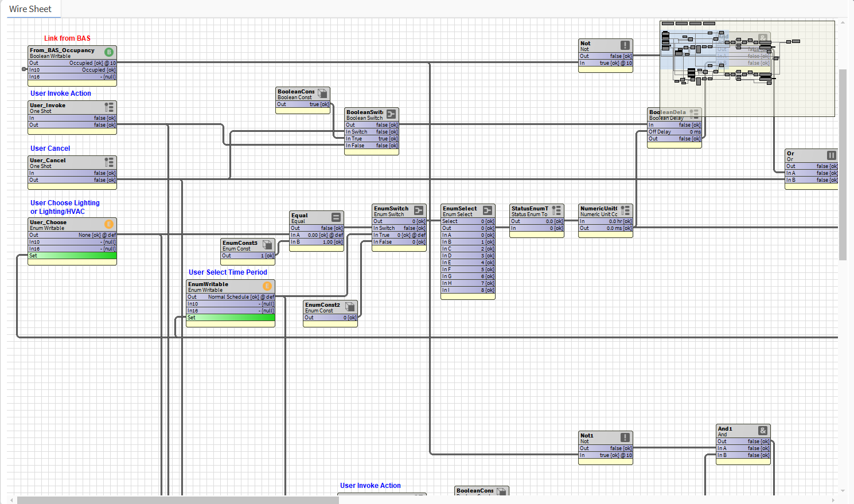Click the From_BAS_Occupancy green B icon
This screenshot has width=854, height=504.
tap(109, 52)
